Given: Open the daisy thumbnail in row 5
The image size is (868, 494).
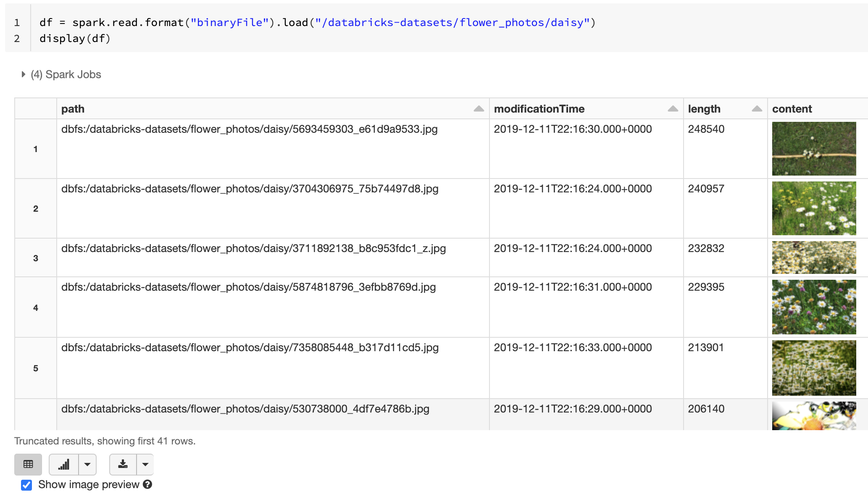Looking at the screenshot, I should coord(814,368).
